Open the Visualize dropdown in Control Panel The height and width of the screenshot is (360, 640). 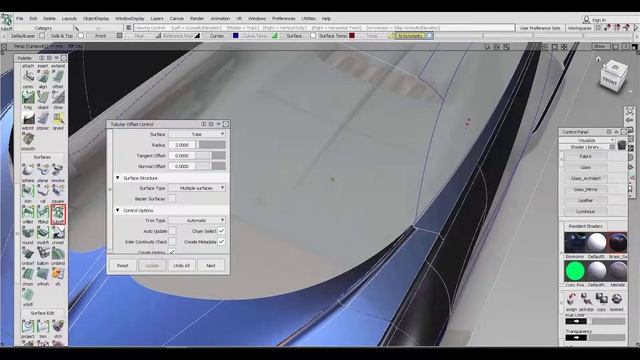point(587,140)
